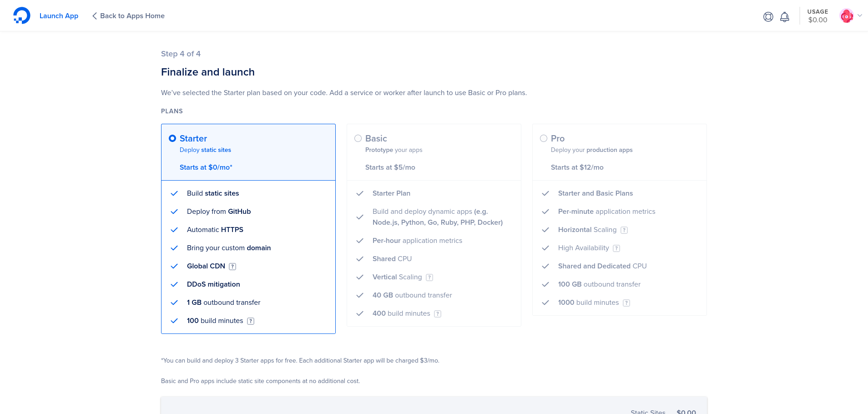The width and height of the screenshot is (868, 414).
Task: Expand the account menu chevron
Action: [860, 15]
